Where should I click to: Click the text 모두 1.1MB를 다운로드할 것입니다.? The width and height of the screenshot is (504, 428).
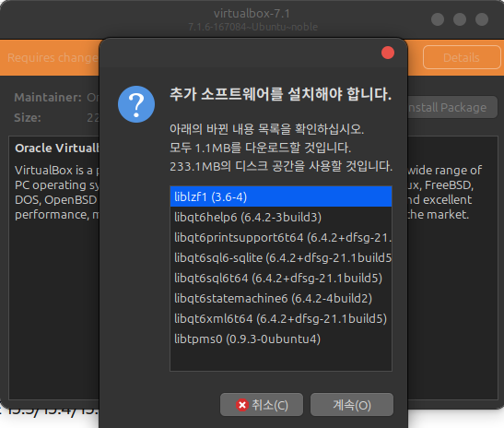point(261,148)
